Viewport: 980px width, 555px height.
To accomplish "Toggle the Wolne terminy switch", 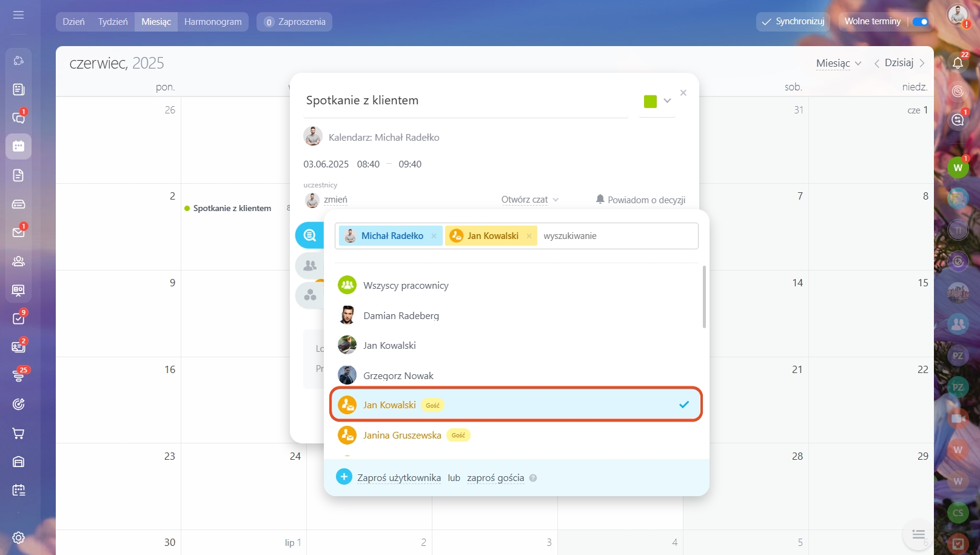I will click(x=920, y=22).
